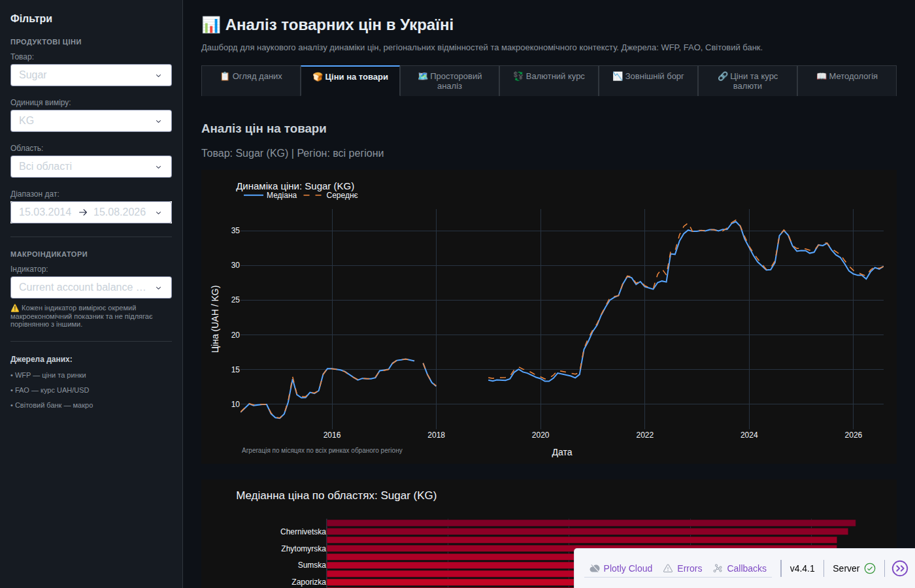The height and width of the screenshot is (588, 915).
Task: Switch to the Огляд даних tab
Action: [x=251, y=81]
